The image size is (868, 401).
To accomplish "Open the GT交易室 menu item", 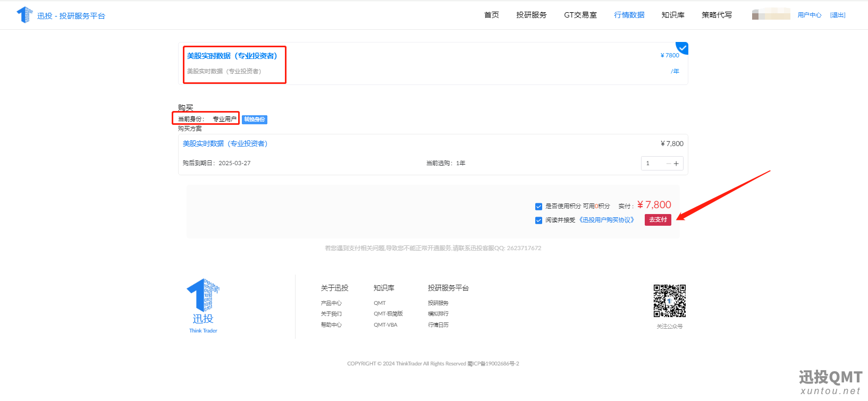I will tap(580, 15).
